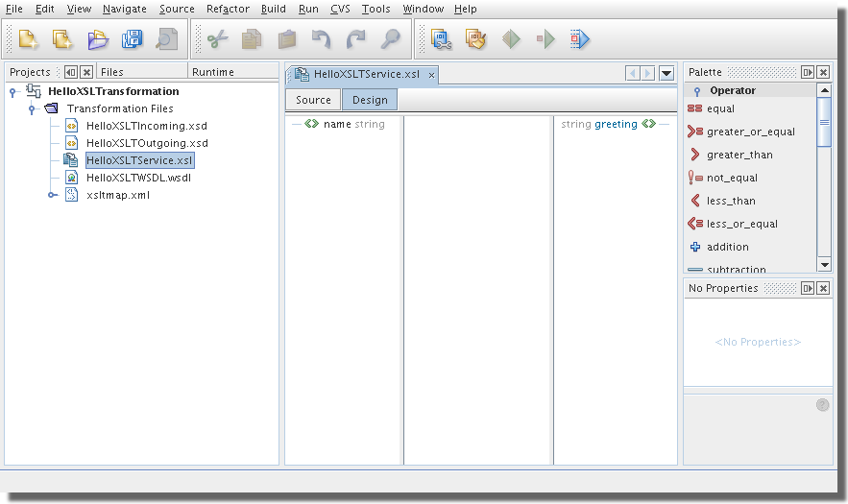
Task: Click the Palette vertical scrollbar thumb
Action: [x=824, y=122]
